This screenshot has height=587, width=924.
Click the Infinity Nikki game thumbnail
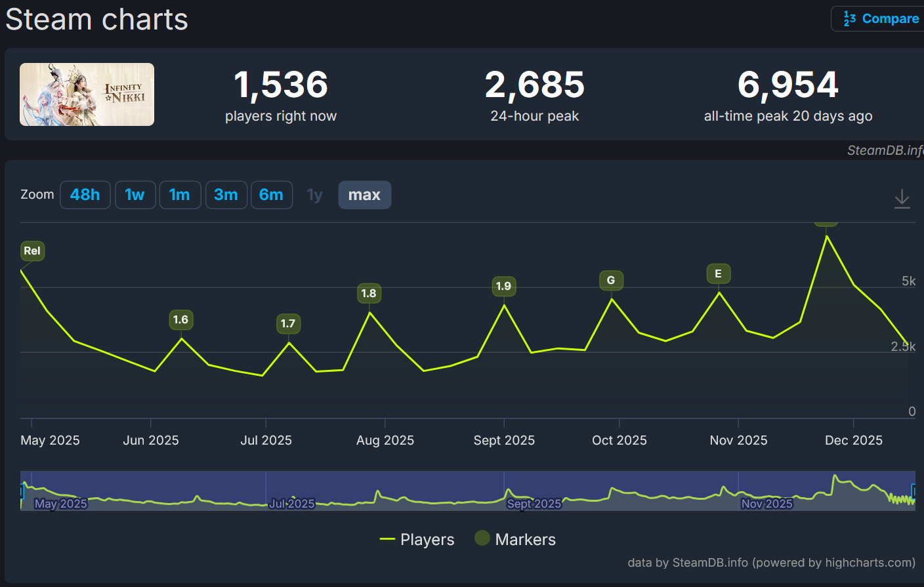coord(87,94)
